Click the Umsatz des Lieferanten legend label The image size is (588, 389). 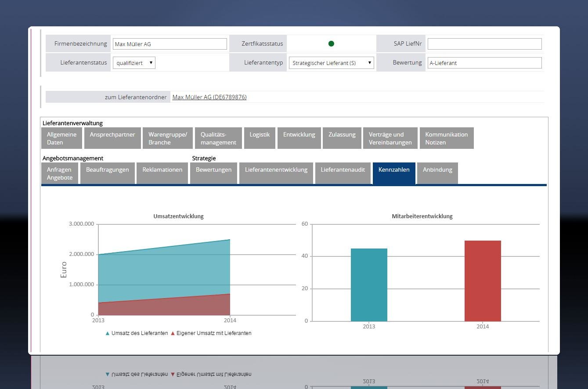tap(140, 333)
